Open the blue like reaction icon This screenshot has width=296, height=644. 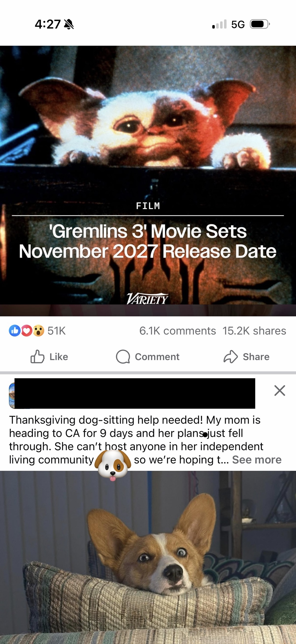[x=14, y=331]
